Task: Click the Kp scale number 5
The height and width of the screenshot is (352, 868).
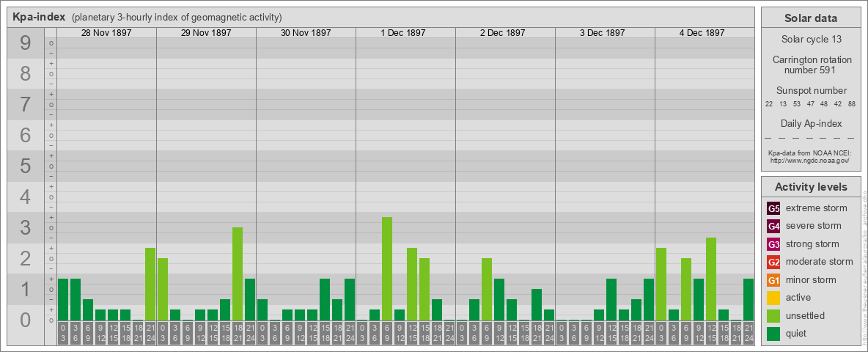Action: [x=25, y=166]
